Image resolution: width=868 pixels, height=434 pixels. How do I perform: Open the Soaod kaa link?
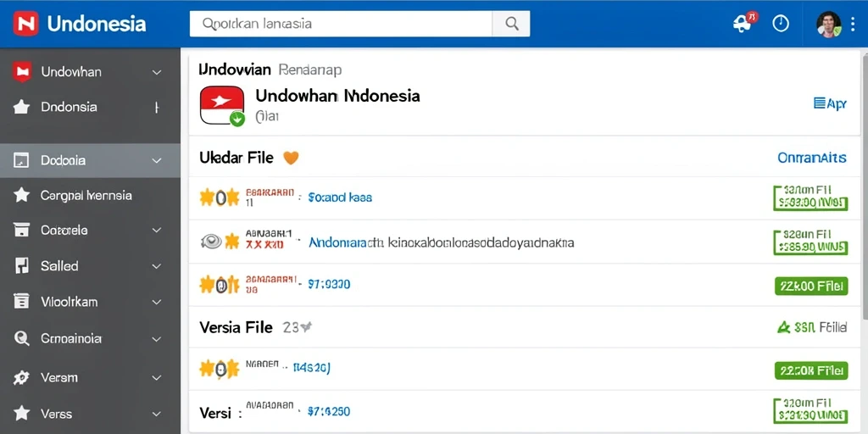click(x=340, y=197)
